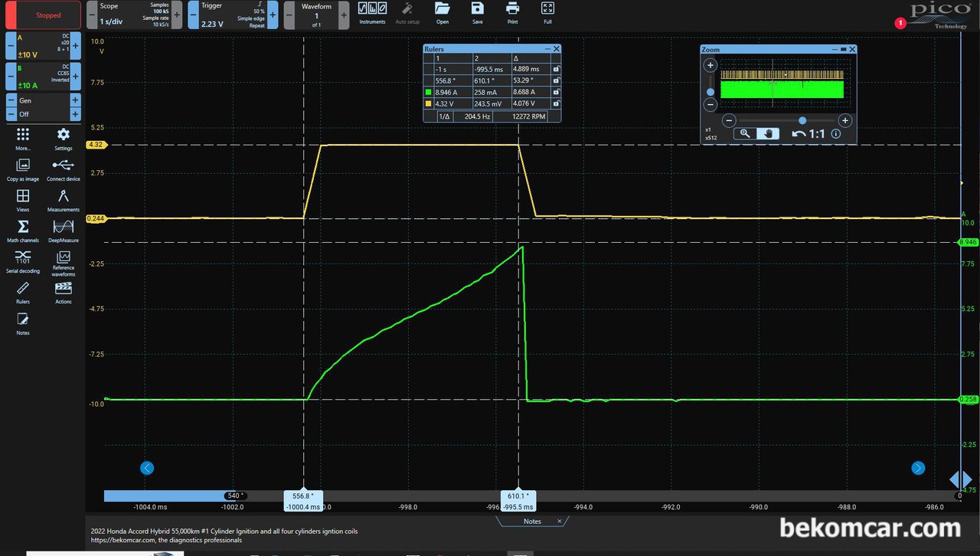The height and width of the screenshot is (556, 980).
Task: Open Serial decoding
Action: [23, 261]
